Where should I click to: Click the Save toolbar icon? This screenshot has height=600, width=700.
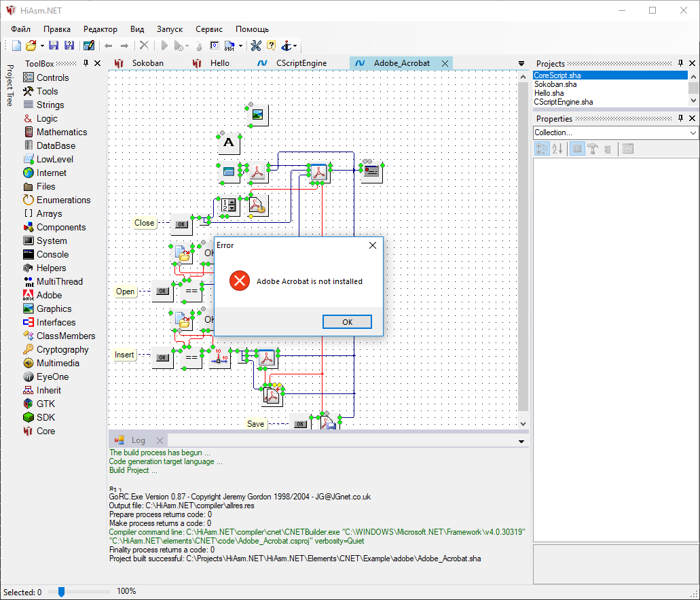(54, 46)
